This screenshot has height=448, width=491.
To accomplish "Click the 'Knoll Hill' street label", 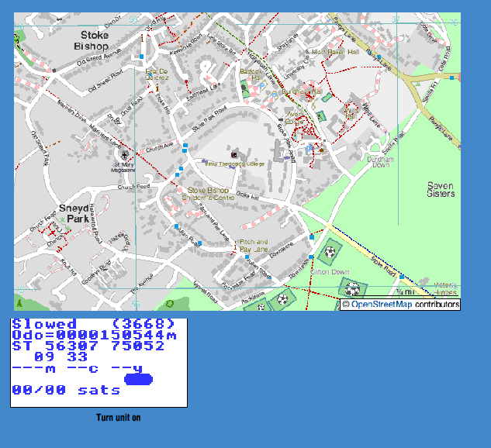I will coord(68,266).
